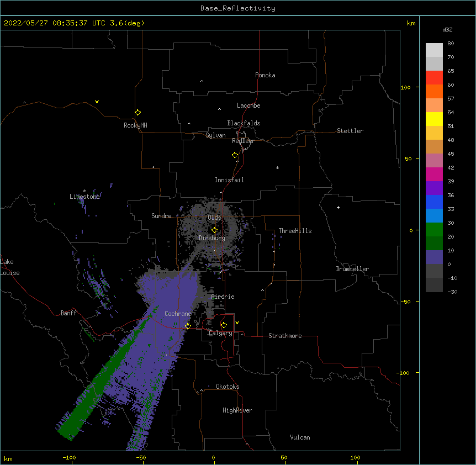Click the Sylvan label
Screen dimensions: 476x465
pos(215,135)
